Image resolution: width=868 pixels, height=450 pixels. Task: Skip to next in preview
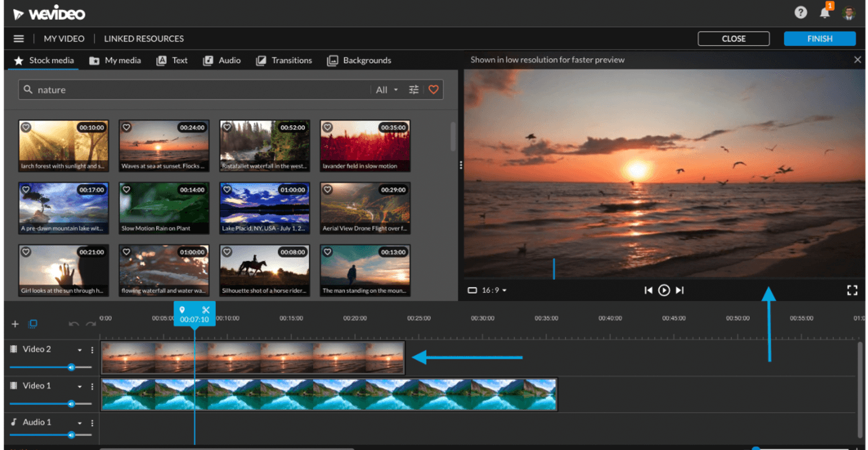coord(680,290)
